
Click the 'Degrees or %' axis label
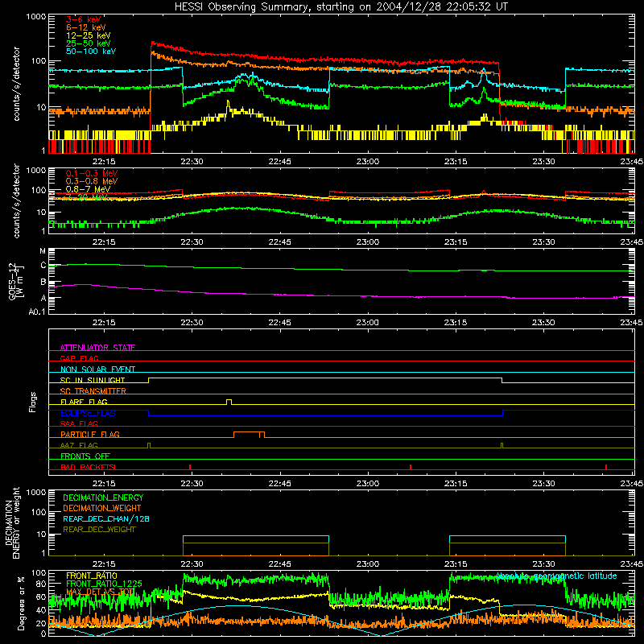[21, 603]
